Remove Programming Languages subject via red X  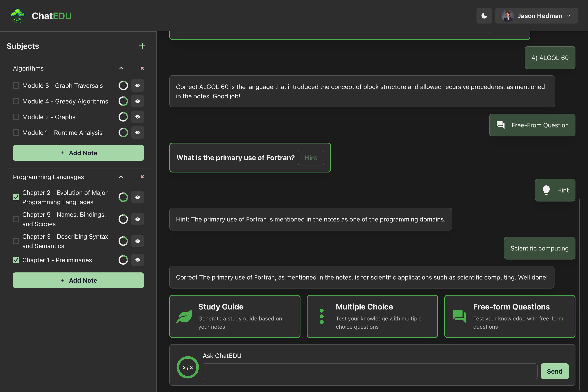pos(142,177)
